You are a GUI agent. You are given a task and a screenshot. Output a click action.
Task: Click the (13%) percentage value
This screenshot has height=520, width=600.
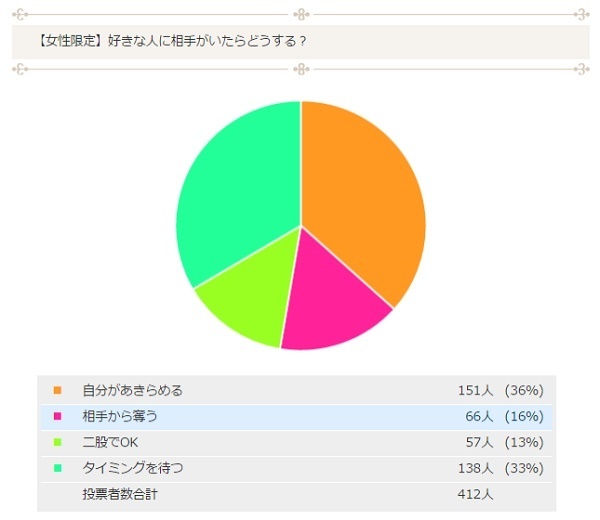(x=524, y=442)
